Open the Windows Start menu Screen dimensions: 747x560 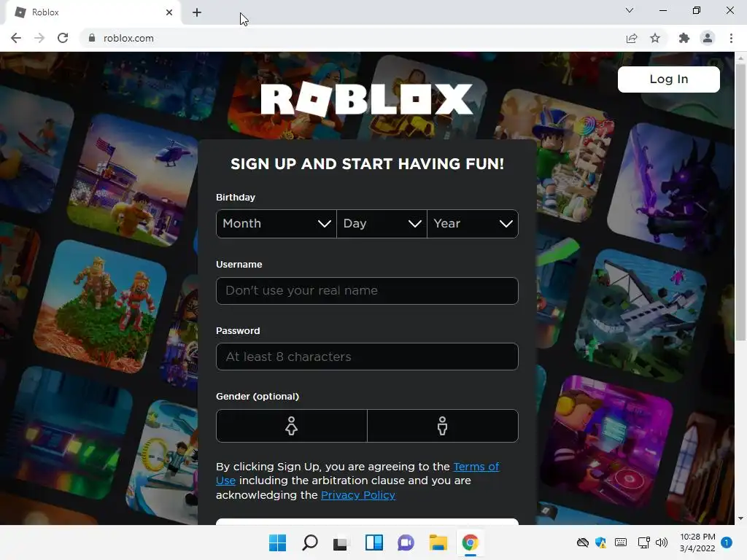click(x=278, y=542)
